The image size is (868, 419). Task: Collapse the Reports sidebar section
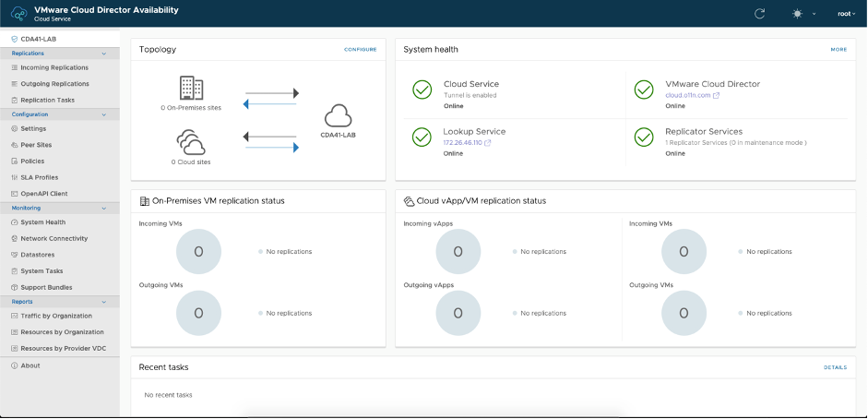tap(103, 301)
